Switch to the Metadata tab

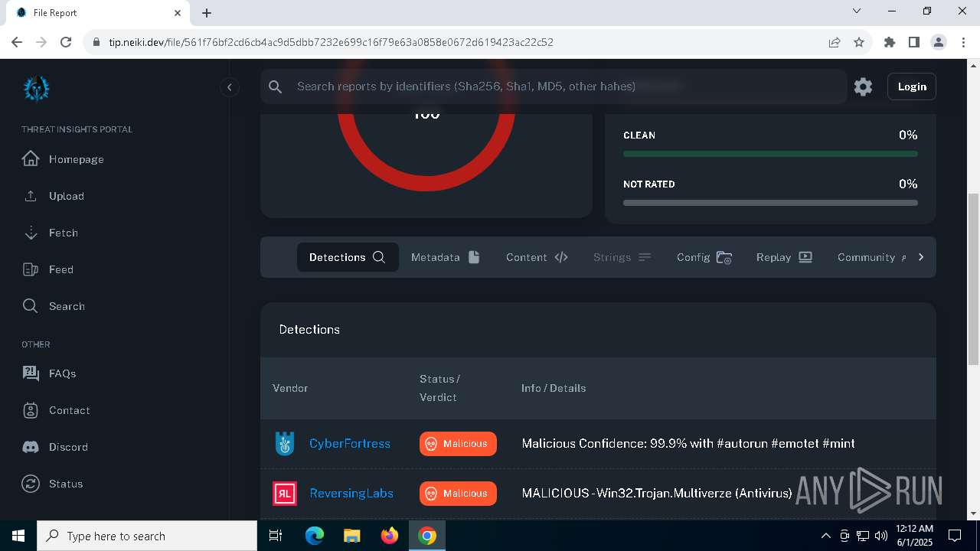[445, 257]
